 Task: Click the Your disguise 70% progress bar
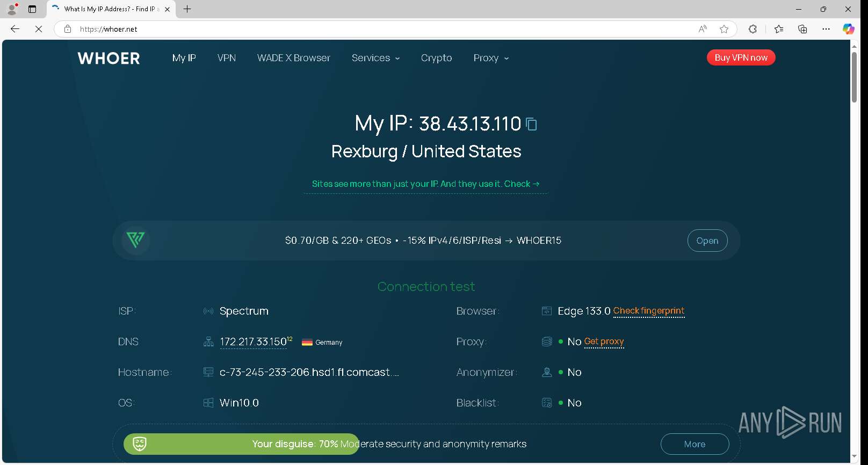(x=241, y=444)
